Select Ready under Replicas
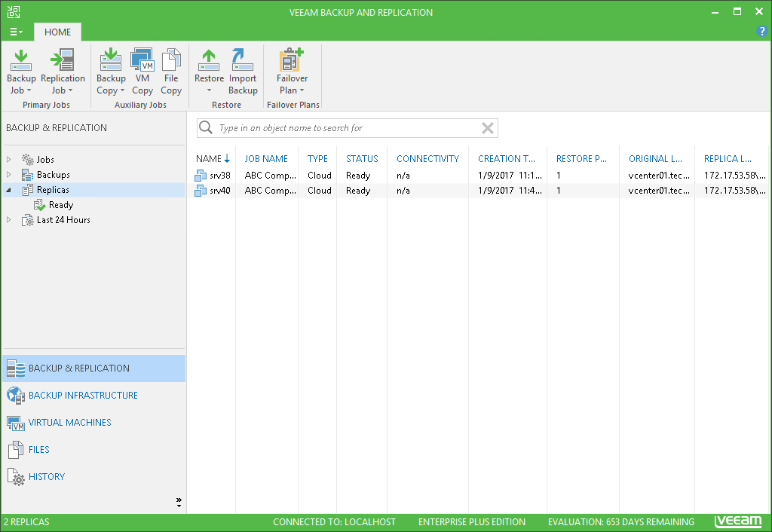The width and height of the screenshot is (772, 532). 61,205
